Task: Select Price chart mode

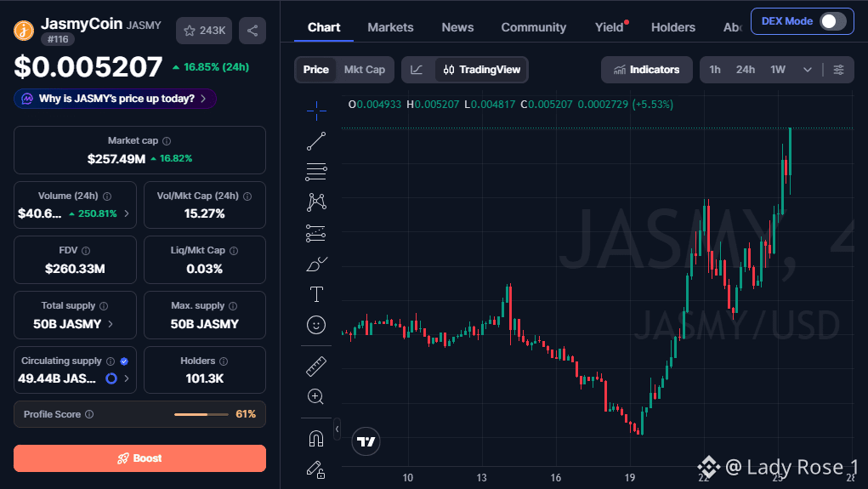Action: [315, 70]
